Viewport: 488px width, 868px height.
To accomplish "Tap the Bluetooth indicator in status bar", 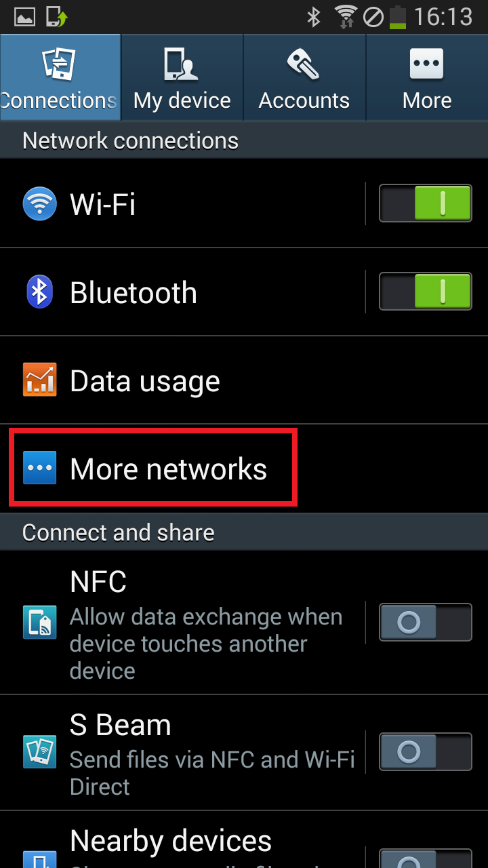I will [313, 16].
